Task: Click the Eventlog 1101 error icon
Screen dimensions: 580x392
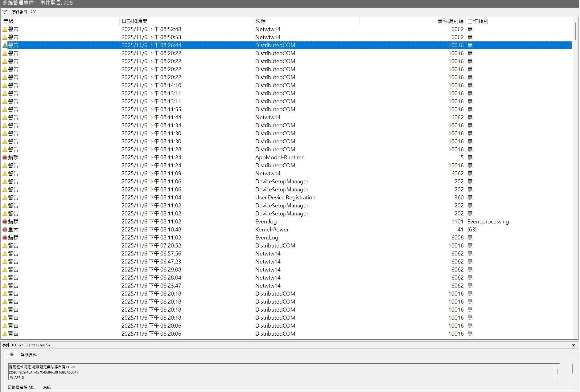Action: pyautogui.click(x=5, y=222)
